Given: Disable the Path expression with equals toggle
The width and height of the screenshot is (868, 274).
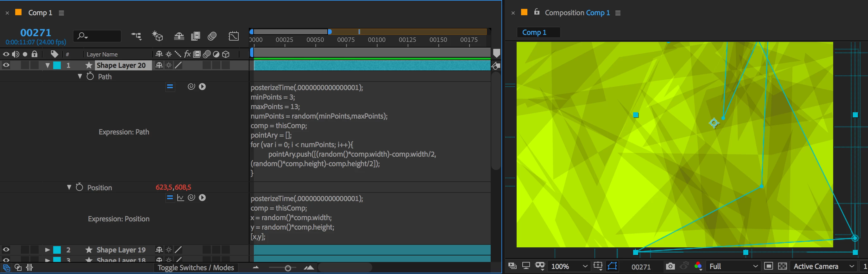Looking at the screenshot, I should 170,87.
